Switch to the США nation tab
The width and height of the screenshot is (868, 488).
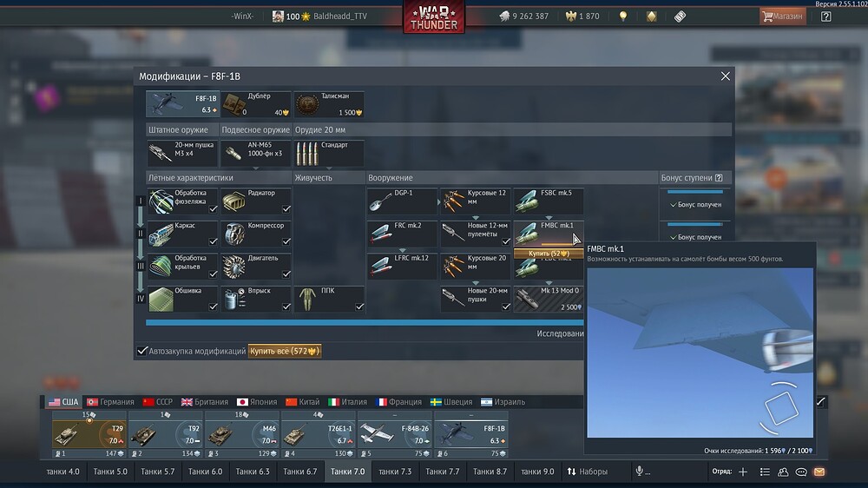click(63, 401)
